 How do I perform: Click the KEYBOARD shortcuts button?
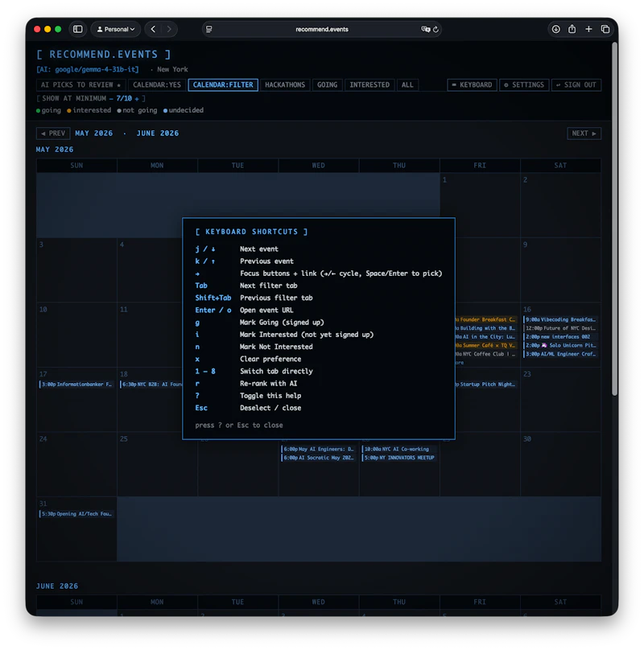click(472, 85)
